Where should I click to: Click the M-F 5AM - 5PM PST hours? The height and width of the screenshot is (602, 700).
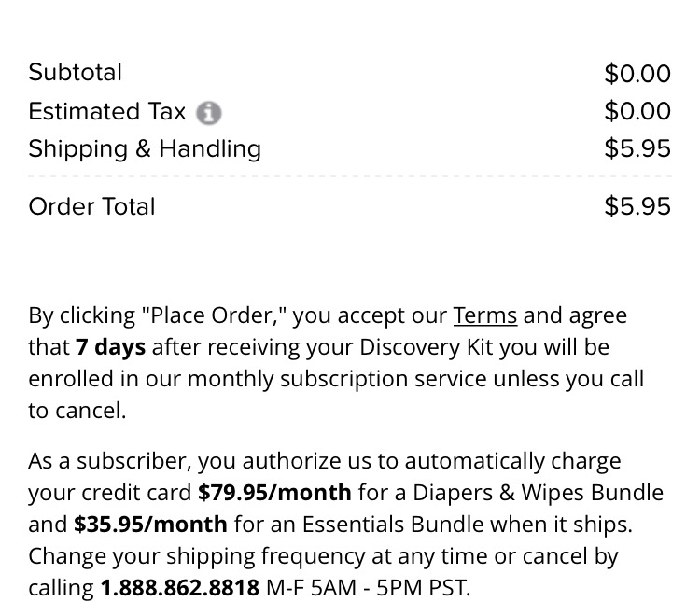tap(369, 588)
